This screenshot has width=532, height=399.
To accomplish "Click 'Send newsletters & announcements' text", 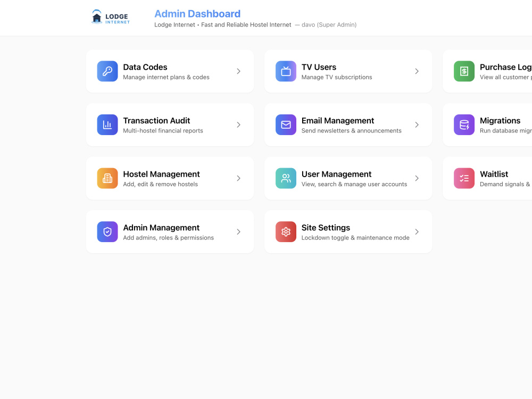I will (352, 131).
